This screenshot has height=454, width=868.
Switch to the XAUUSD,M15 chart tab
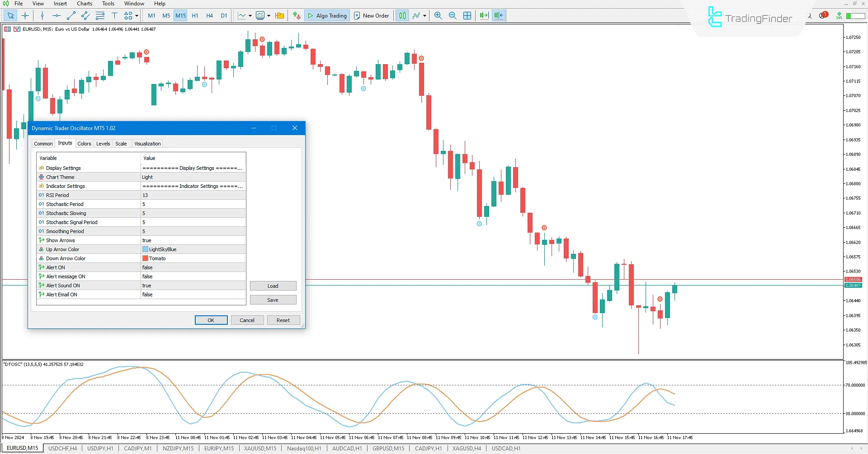coord(259,448)
